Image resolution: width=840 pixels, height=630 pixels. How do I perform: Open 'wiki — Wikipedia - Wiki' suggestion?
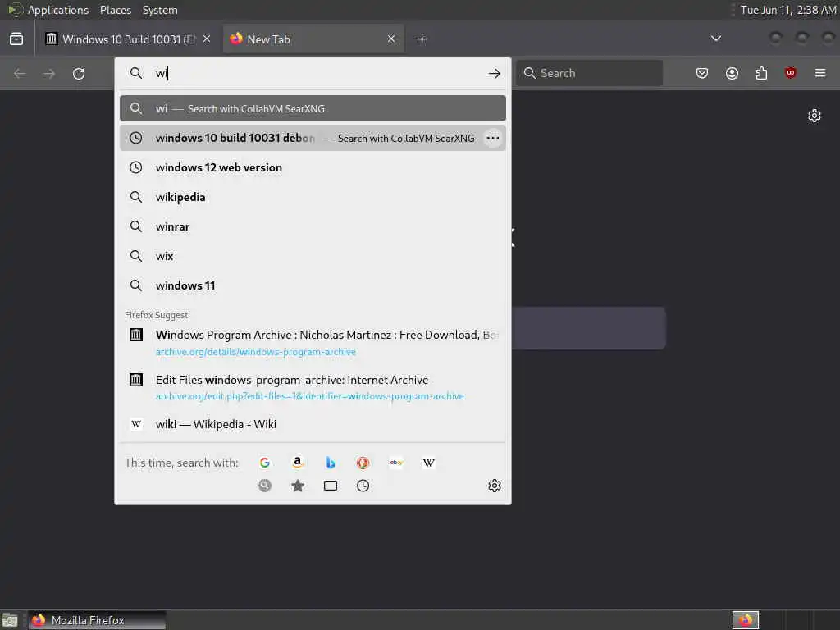[313, 424]
